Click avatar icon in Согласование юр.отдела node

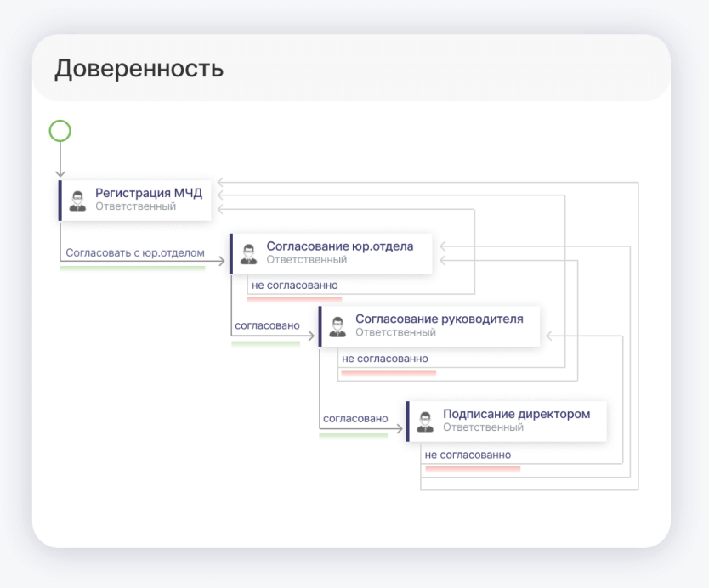pyautogui.click(x=248, y=253)
